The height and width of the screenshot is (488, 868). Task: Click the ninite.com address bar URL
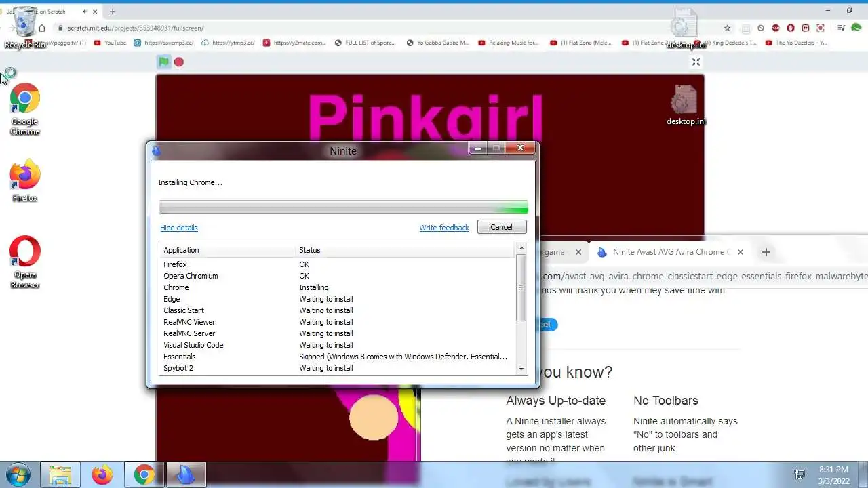[x=704, y=277]
